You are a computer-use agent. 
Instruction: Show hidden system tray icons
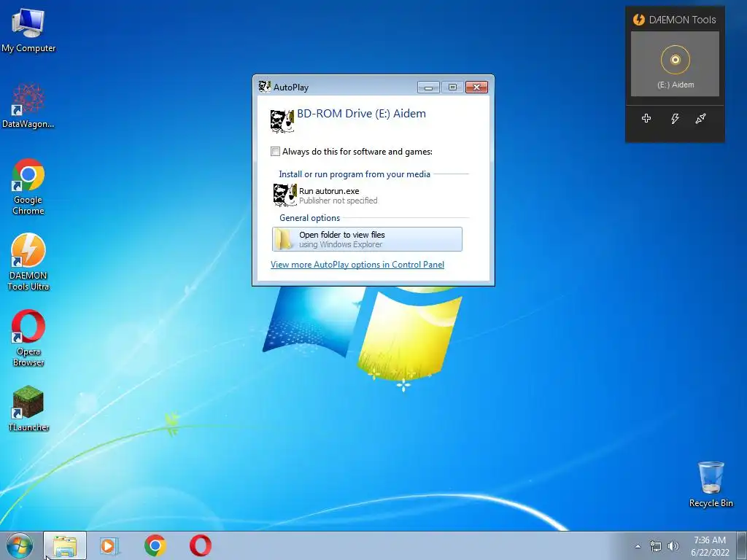(638, 546)
